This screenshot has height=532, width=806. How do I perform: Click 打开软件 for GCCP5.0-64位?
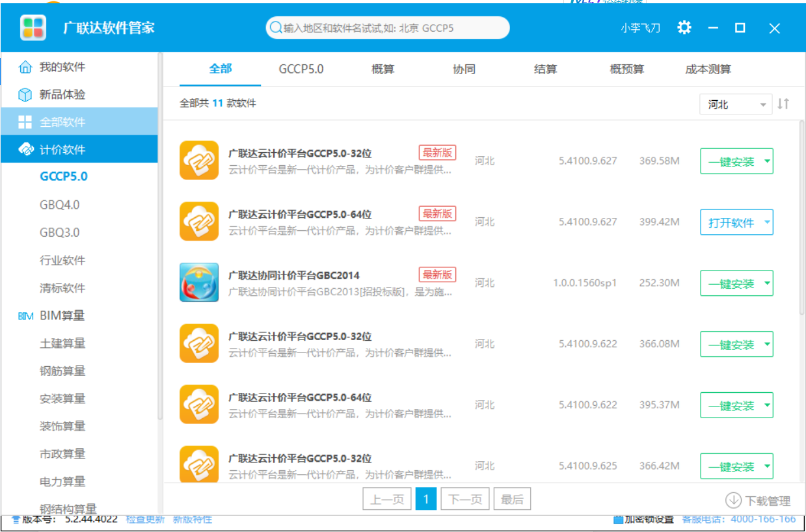tap(731, 222)
